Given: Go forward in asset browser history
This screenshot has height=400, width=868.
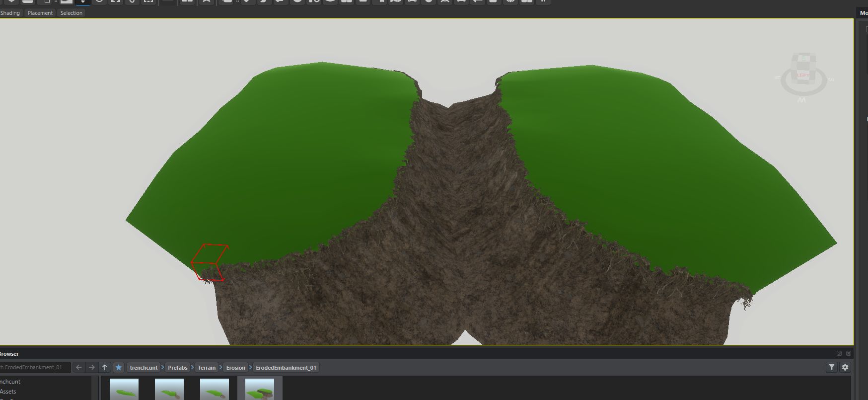Looking at the screenshot, I should 92,367.
